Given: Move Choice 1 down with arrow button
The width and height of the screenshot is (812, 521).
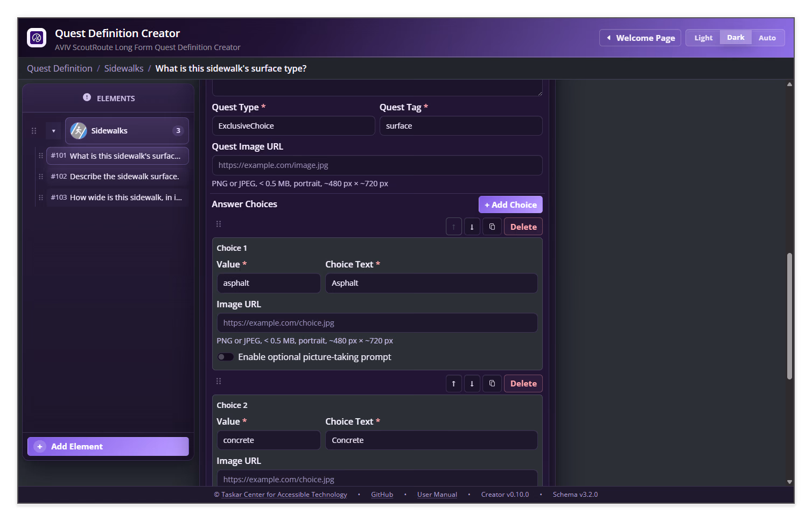Looking at the screenshot, I should [472, 227].
